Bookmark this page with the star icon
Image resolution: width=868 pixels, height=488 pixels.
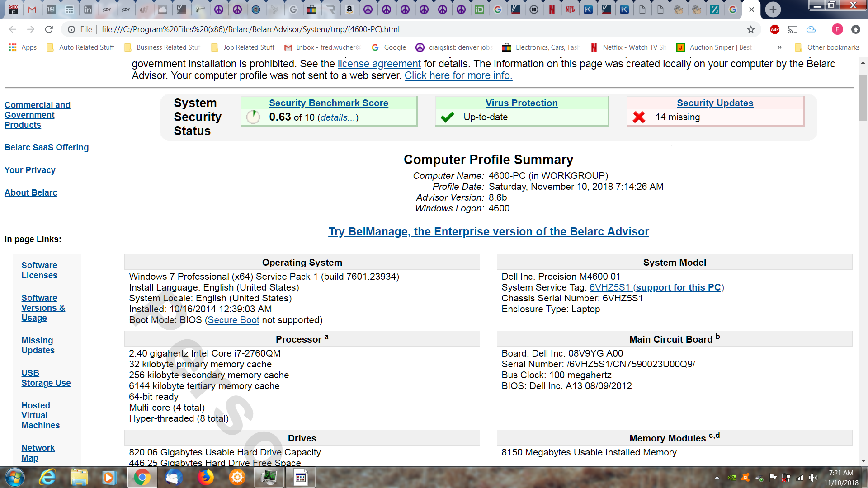(751, 29)
